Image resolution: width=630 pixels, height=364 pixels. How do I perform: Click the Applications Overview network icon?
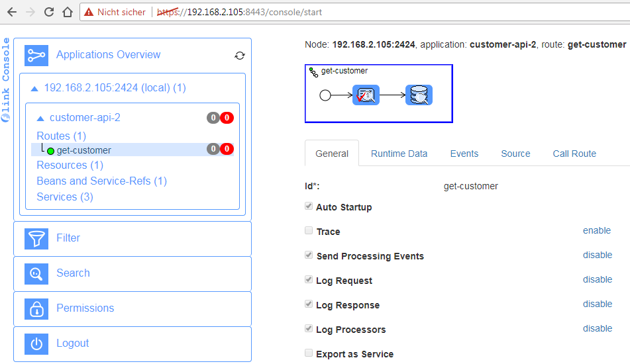pyautogui.click(x=36, y=55)
